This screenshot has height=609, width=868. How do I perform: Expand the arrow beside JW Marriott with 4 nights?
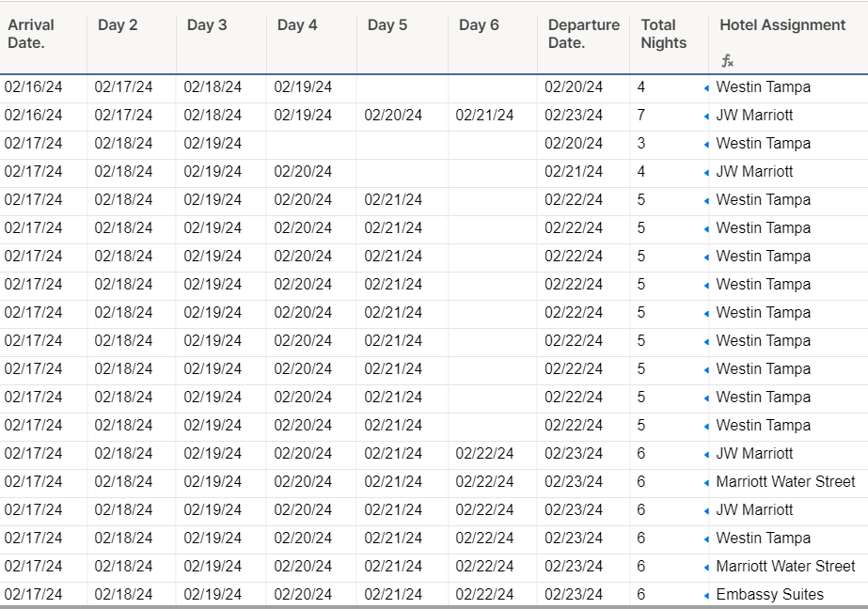pyautogui.click(x=706, y=171)
